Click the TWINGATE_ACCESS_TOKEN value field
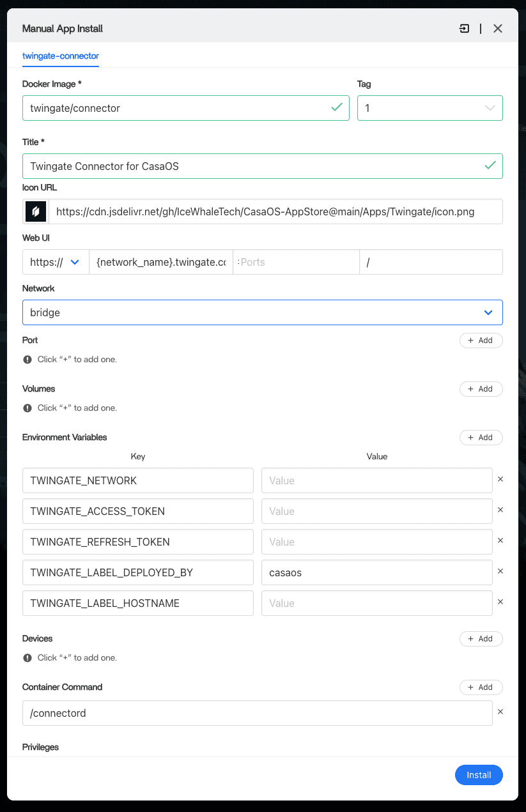The image size is (526, 812). (x=377, y=511)
